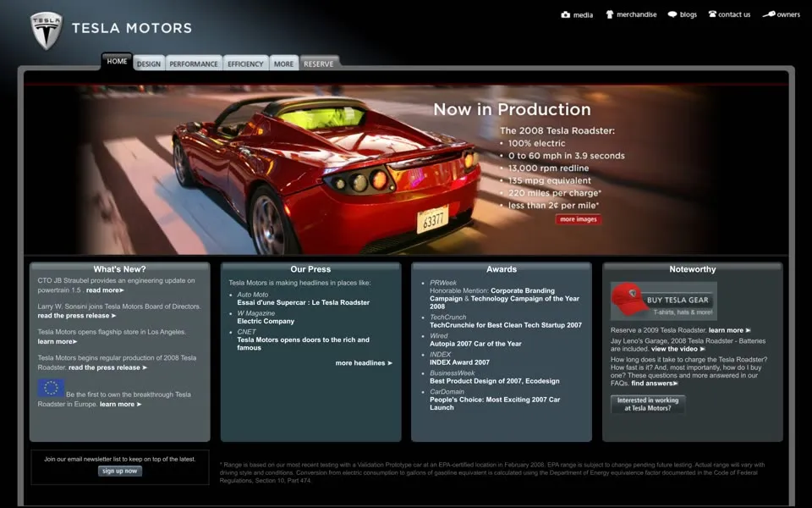This screenshot has height=508, width=812.
Task: Click read the press release about regular production
Action: (x=107, y=367)
